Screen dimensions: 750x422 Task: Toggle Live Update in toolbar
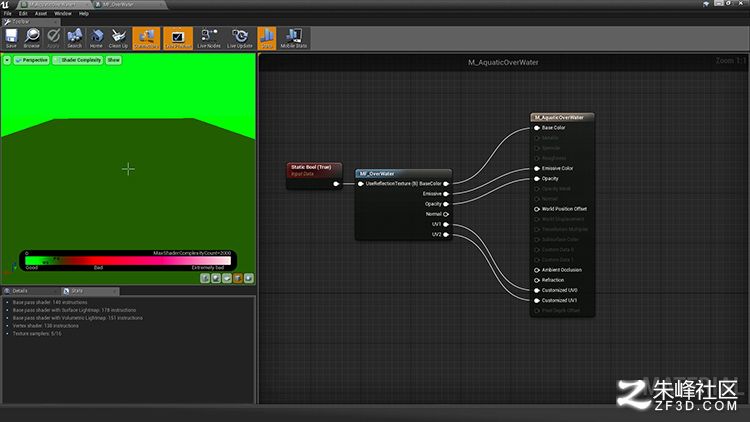coord(240,38)
